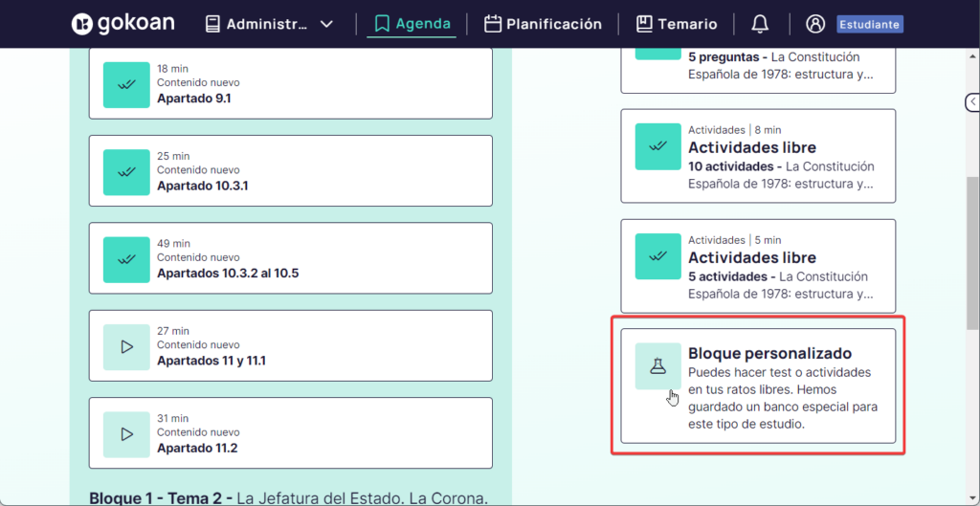Click check icon of 5 actividades card
Viewport: 980px width, 506px height.
pos(658,256)
